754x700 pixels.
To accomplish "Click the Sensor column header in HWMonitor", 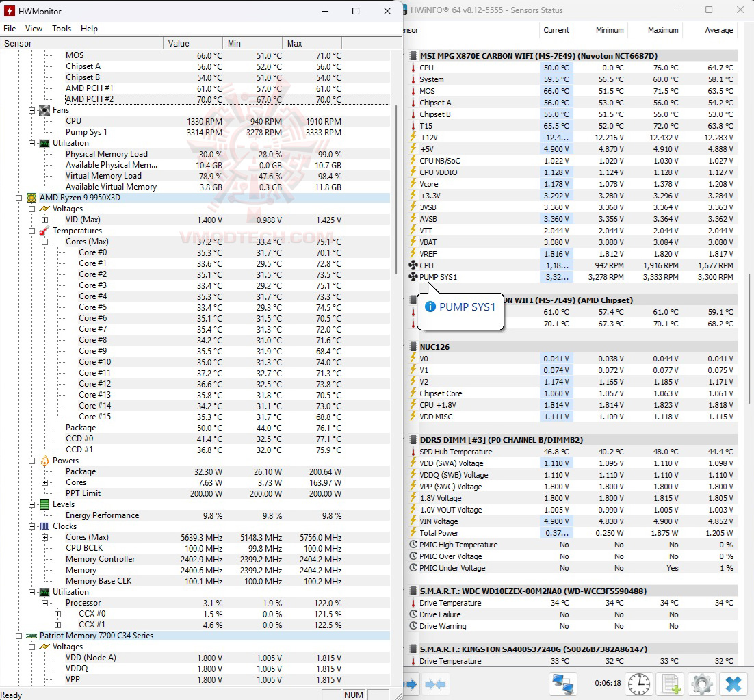I will [x=81, y=43].
